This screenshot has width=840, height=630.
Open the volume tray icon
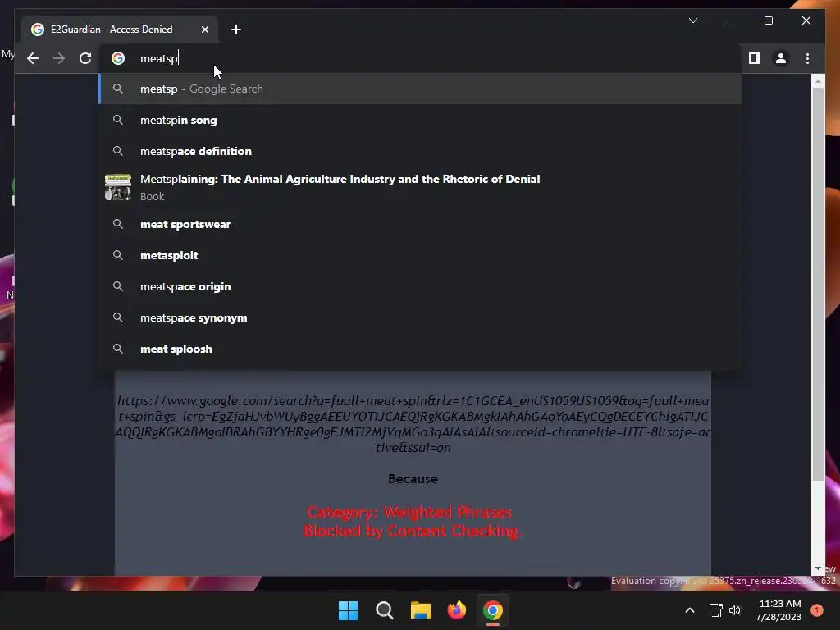point(735,610)
